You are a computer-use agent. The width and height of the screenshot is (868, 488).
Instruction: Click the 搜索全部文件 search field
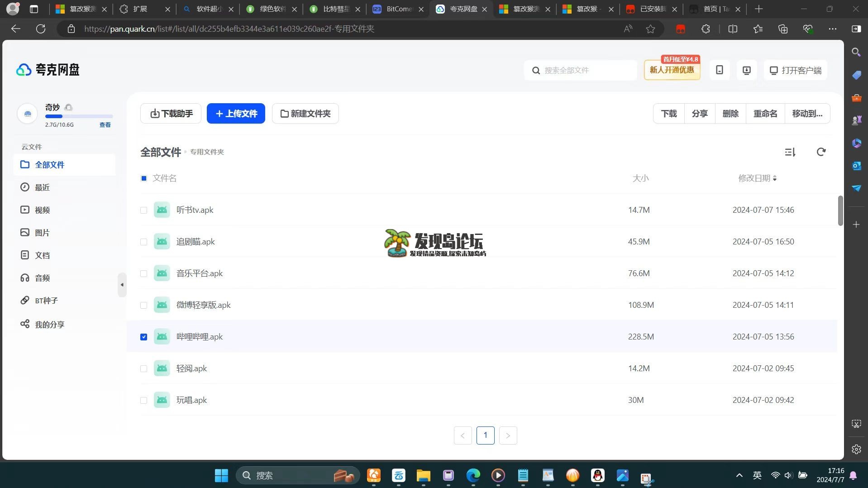(x=581, y=70)
